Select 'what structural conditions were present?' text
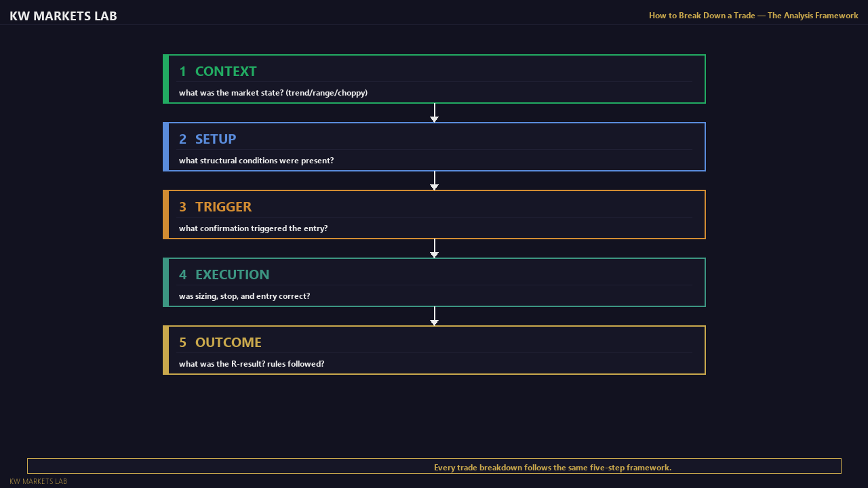The image size is (868, 488). coord(256,161)
